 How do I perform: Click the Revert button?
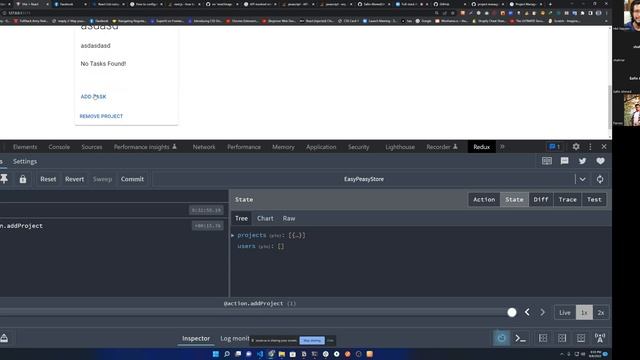[74, 179]
